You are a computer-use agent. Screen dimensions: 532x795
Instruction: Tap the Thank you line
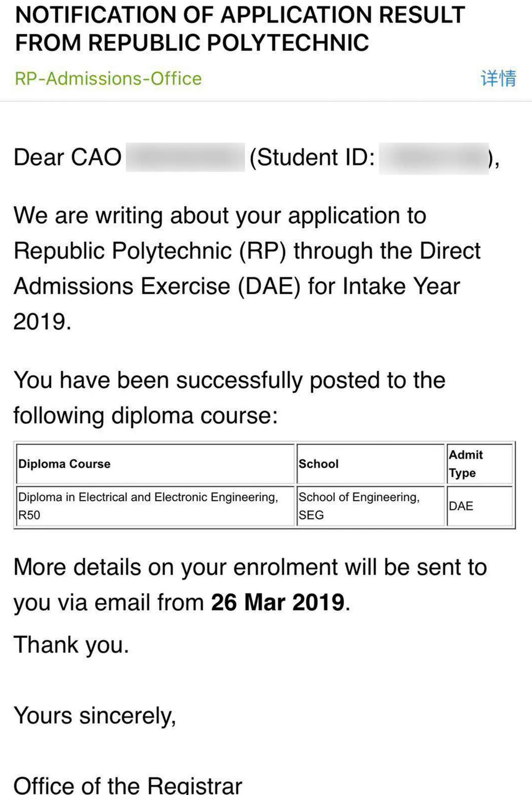(x=71, y=646)
